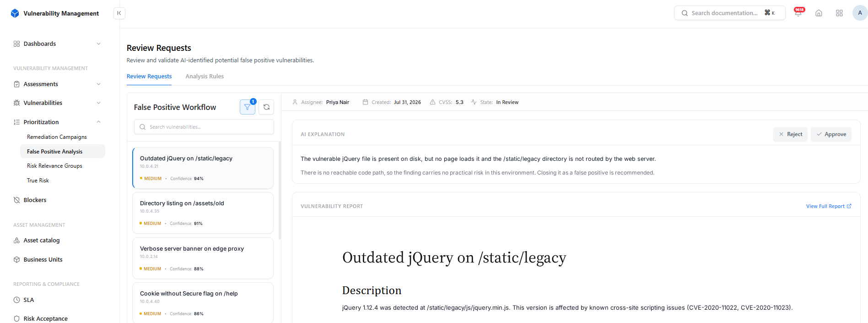
Task: Open the apps grid icon
Action: (x=839, y=13)
